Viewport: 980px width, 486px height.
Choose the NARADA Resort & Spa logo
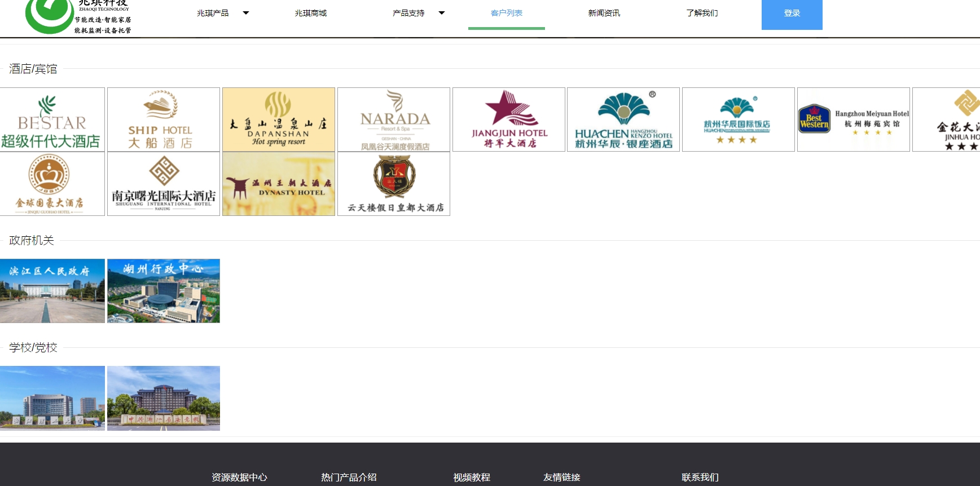coord(394,120)
